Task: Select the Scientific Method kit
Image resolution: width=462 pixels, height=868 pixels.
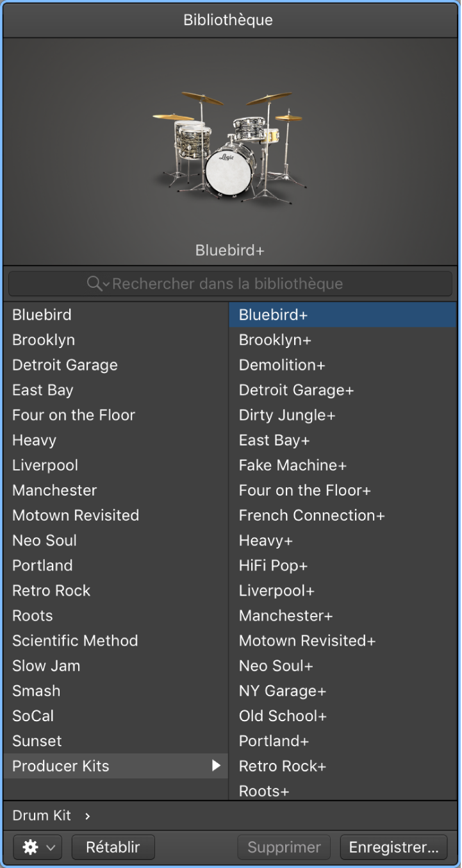Action: [75, 640]
